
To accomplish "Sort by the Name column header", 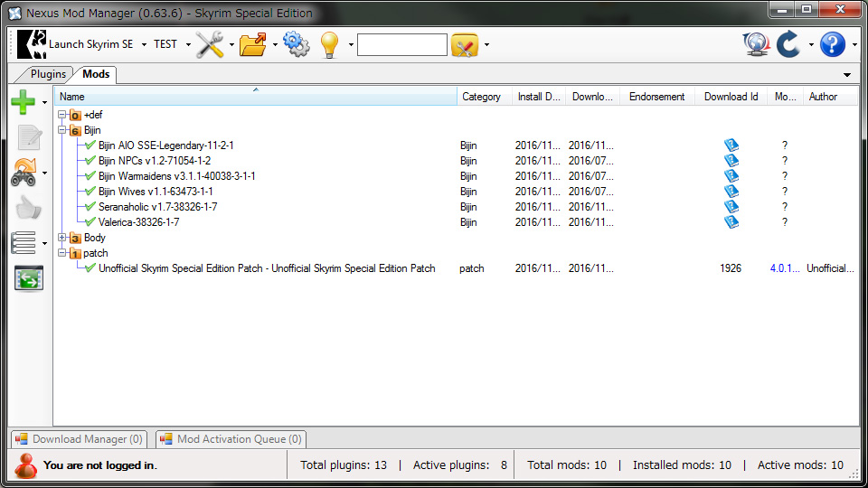I will click(255, 97).
